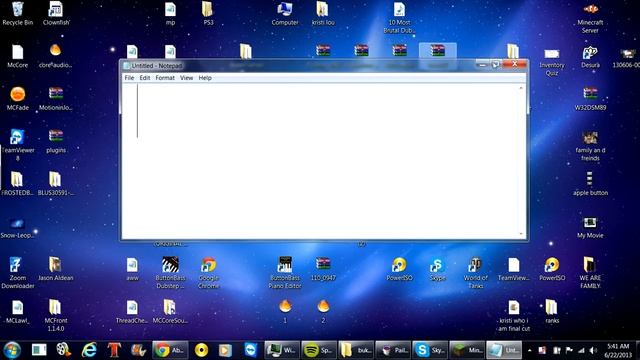Image resolution: width=640 pixels, height=360 pixels.
Task: Switch to Chrome window in taskbar
Action: click(170, 350)
